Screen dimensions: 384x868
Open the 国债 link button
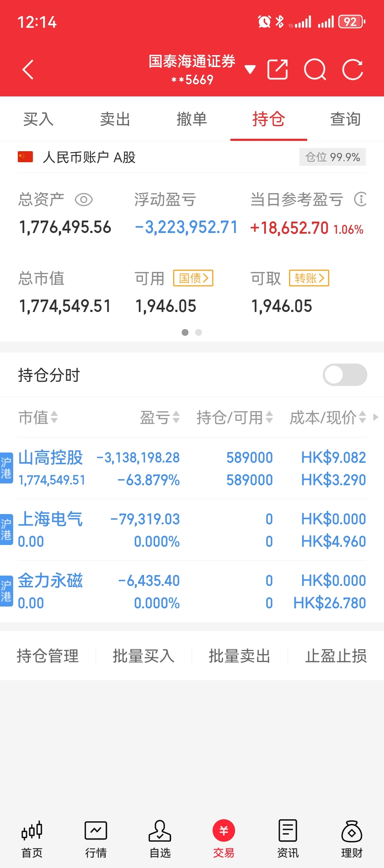click(193, 278)
